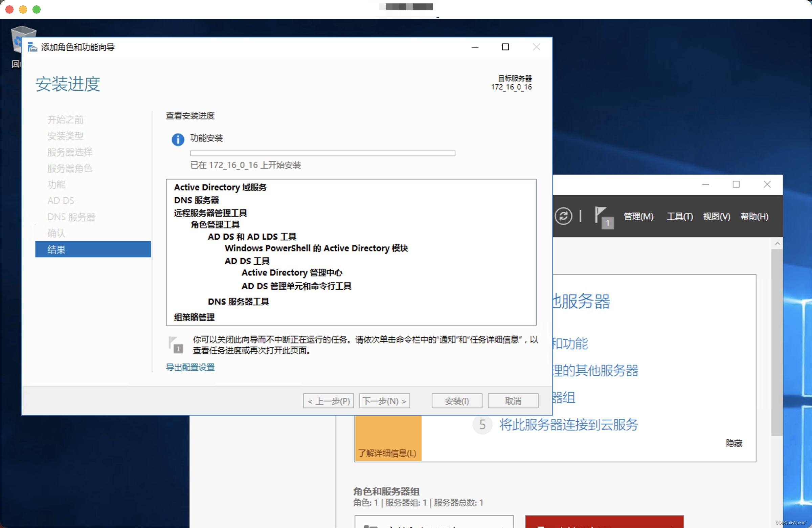The image size is (812, 528).
Task: Click the macOS green zoom dot
Action: [x=37, y=9]
